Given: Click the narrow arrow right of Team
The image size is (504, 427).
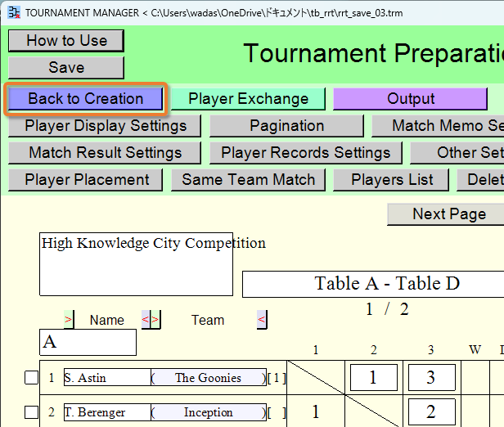Looking at the screenshot, I should pyautogui.click(x=262, y=320).
